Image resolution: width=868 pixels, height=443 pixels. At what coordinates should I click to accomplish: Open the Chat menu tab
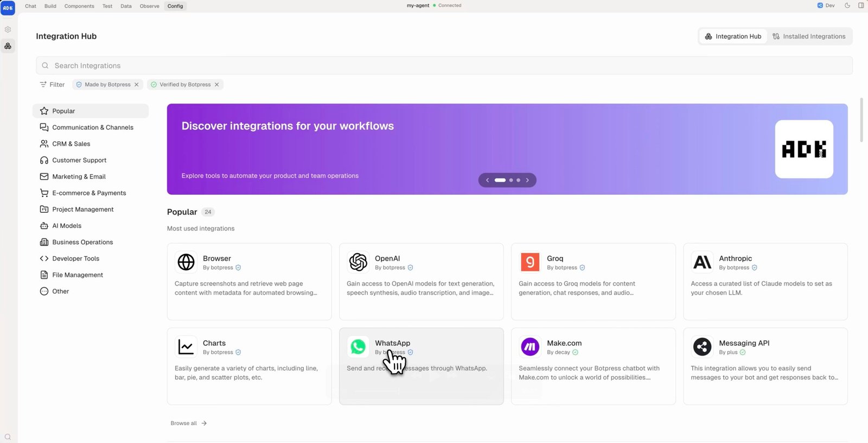tap(30, 6)
